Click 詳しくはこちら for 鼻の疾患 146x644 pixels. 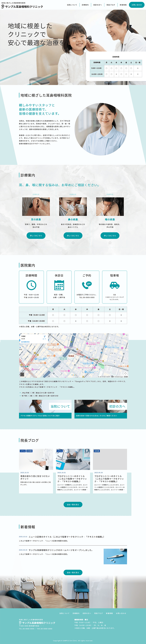(x=73, y=236)
